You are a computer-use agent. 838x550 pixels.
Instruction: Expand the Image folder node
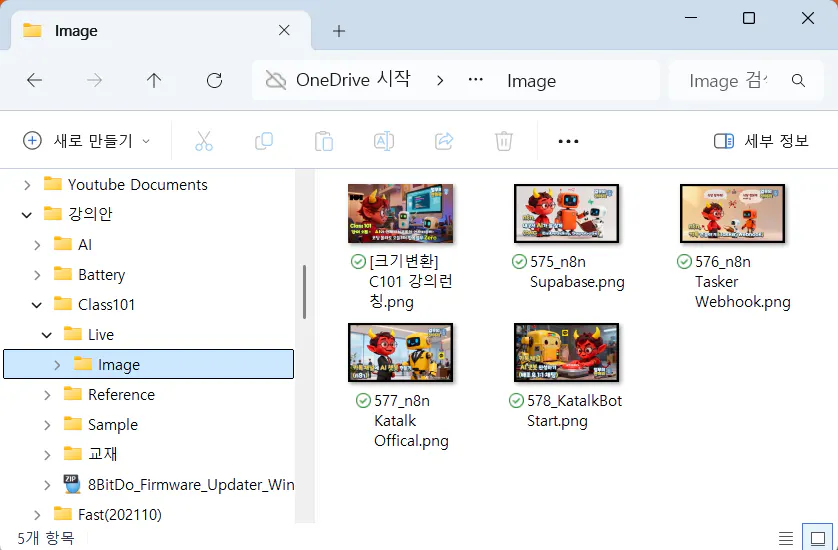tap(57, 365)
